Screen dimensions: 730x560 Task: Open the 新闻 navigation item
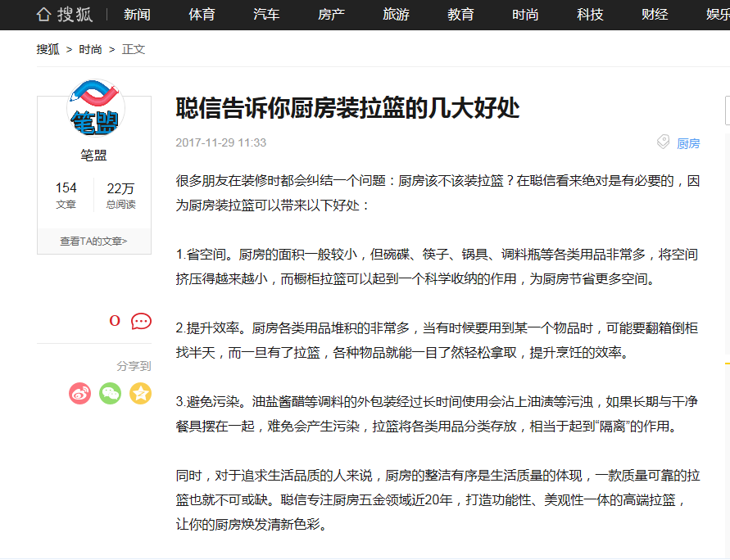coord(137,15)
